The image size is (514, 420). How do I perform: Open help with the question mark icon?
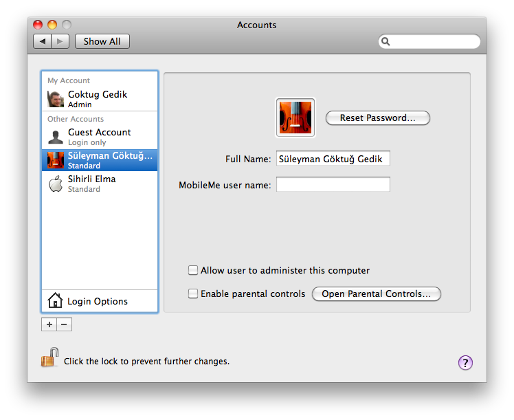[465, 363]
